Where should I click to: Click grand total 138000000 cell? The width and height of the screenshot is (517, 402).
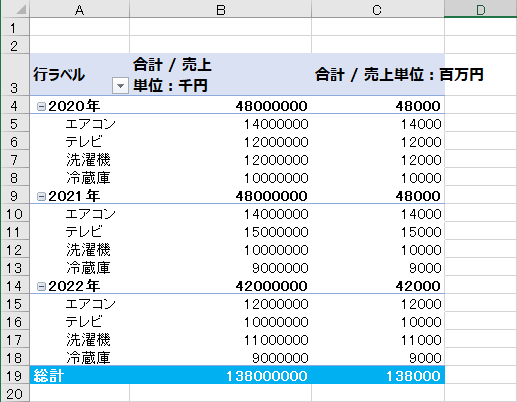coord(220,375)
